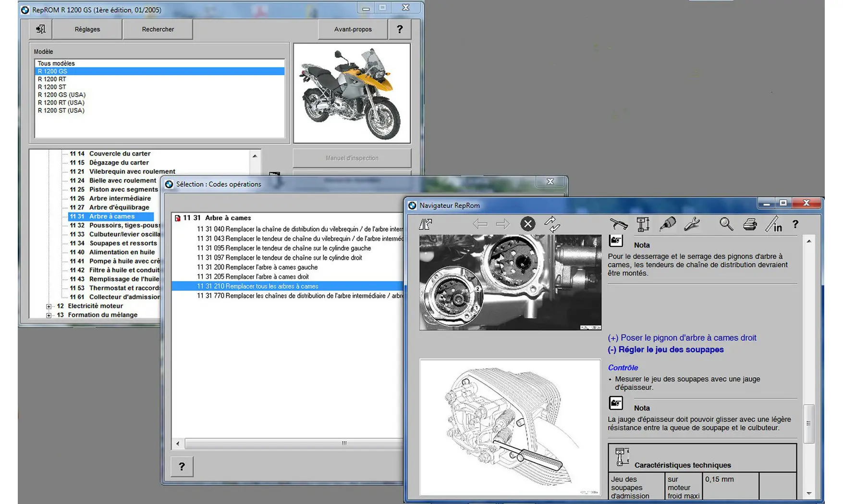
Task: Select '11 27 Arbre d'équilibrage' tree item
Action: point(110,207)
